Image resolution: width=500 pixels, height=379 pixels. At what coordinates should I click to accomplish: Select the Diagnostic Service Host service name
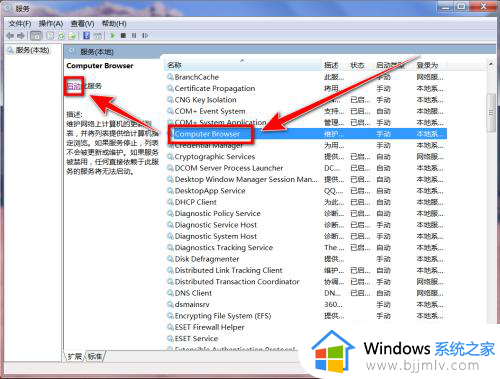click(x=216, y=225)
